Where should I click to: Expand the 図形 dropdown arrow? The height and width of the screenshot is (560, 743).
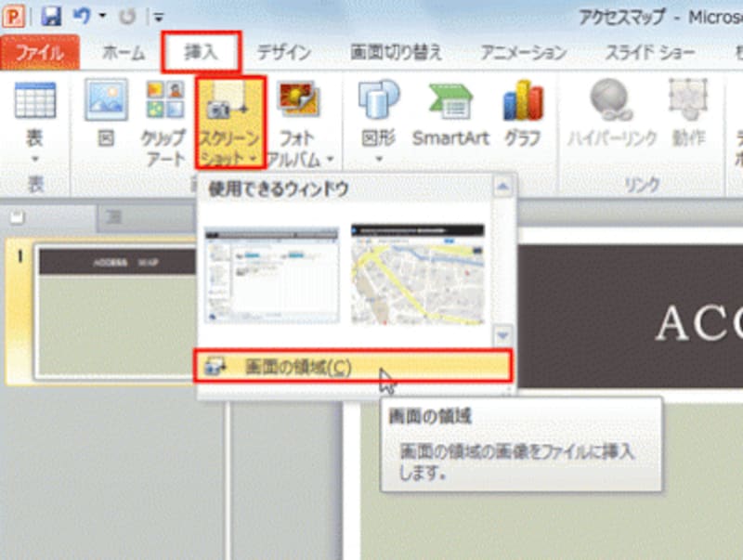coord(379,159)
